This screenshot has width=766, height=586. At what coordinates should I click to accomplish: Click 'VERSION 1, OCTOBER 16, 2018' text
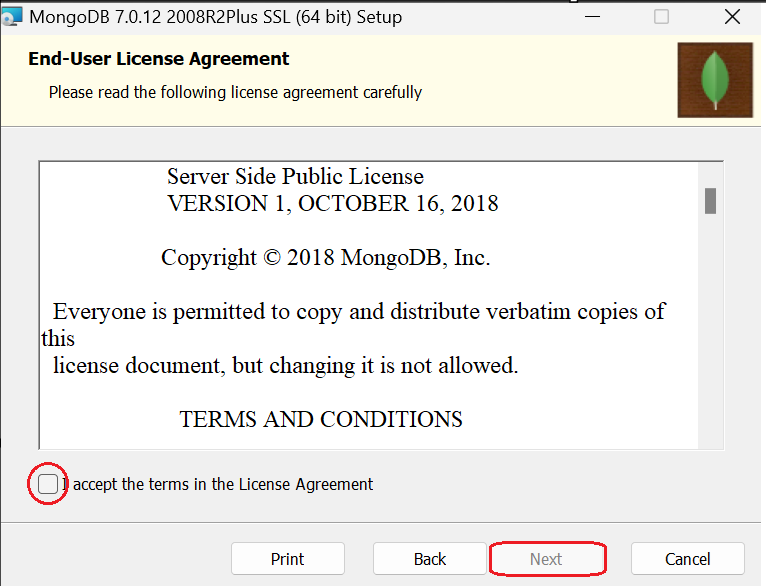pyautogui.click(x=333, y=204)
